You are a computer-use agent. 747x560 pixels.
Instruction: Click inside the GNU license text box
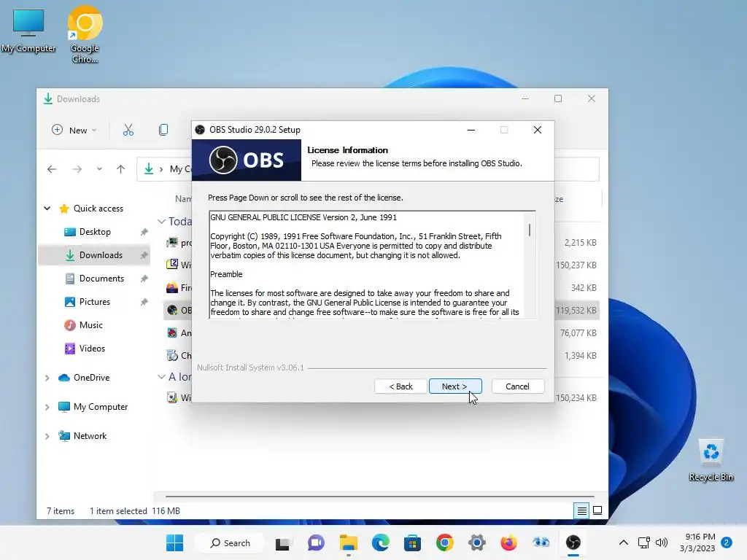367,265
